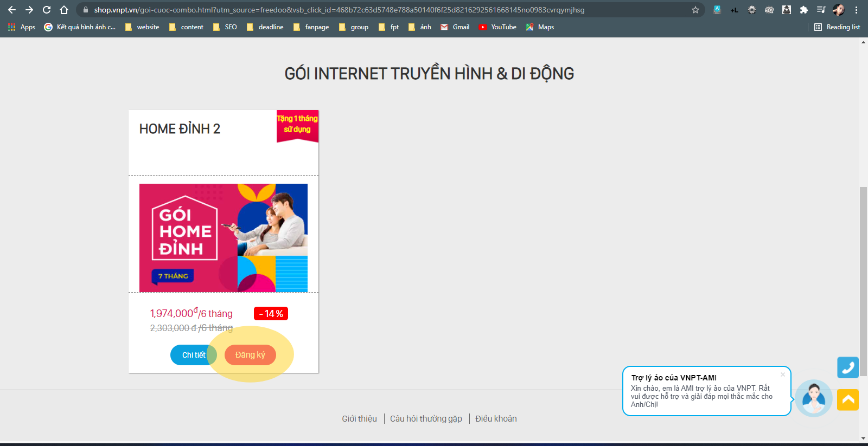Open the spy-figure extension icon
This screenshot has width=868, height=446.
[x=786, y=10]
